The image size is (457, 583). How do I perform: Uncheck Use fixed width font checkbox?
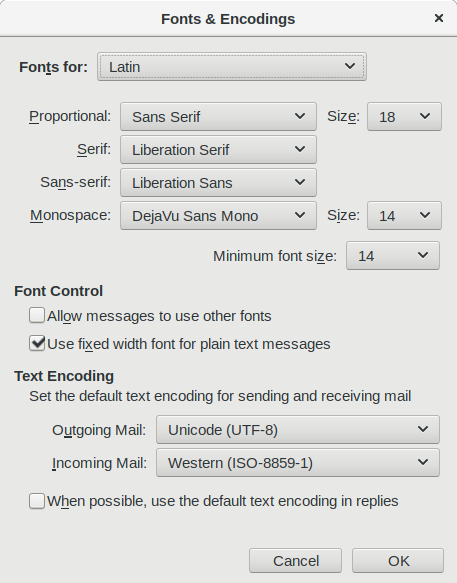[37, 343]
